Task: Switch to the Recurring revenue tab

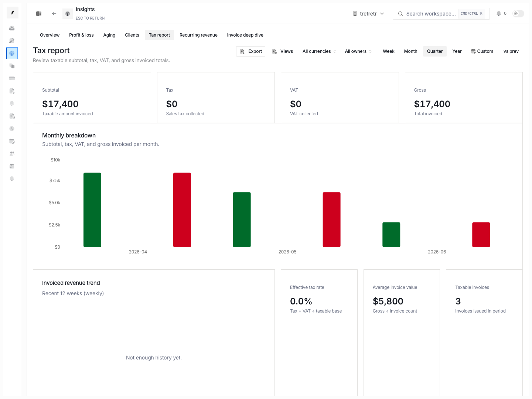Action: tap(198, 35)
